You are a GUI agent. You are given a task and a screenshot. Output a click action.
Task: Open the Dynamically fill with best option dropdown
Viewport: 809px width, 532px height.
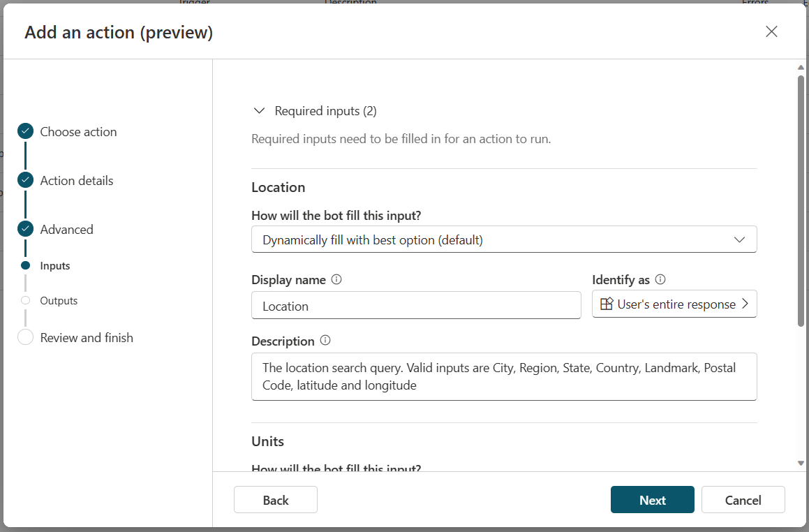(504, 239)
